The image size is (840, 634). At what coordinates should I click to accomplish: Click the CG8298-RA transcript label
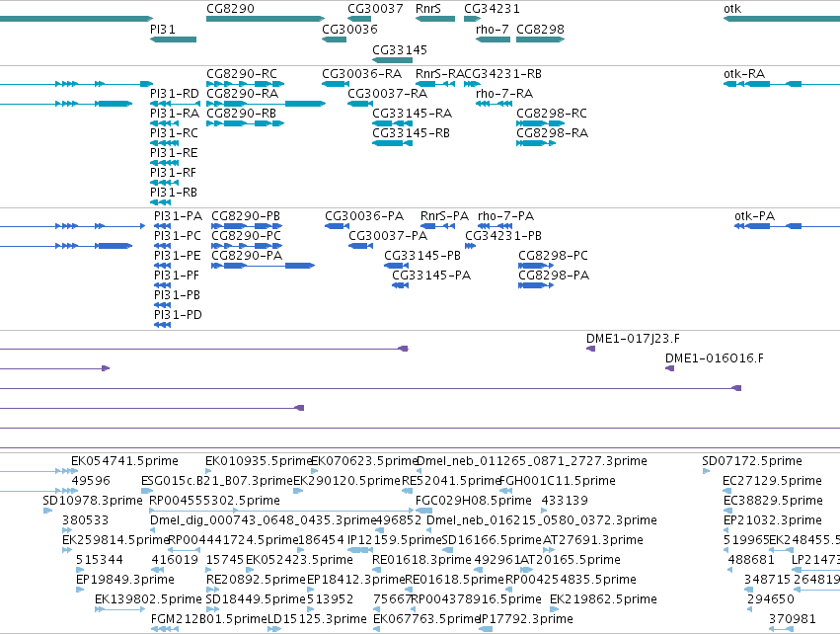pos(552,133)
